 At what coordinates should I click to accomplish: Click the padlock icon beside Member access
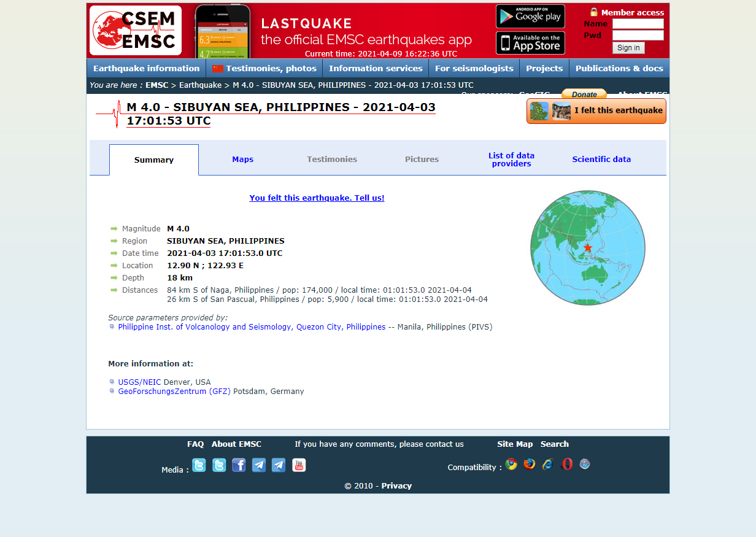(x=594, y=12)
